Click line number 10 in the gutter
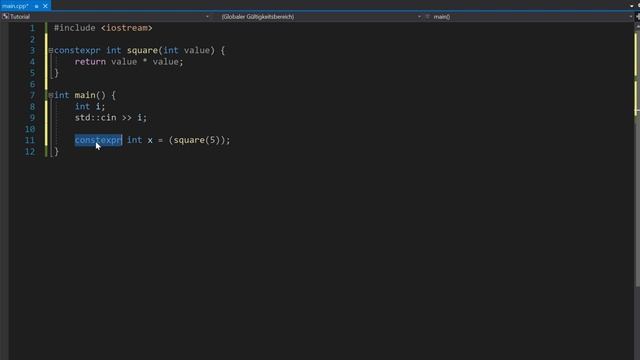640x360 pixels. [30, 129]
